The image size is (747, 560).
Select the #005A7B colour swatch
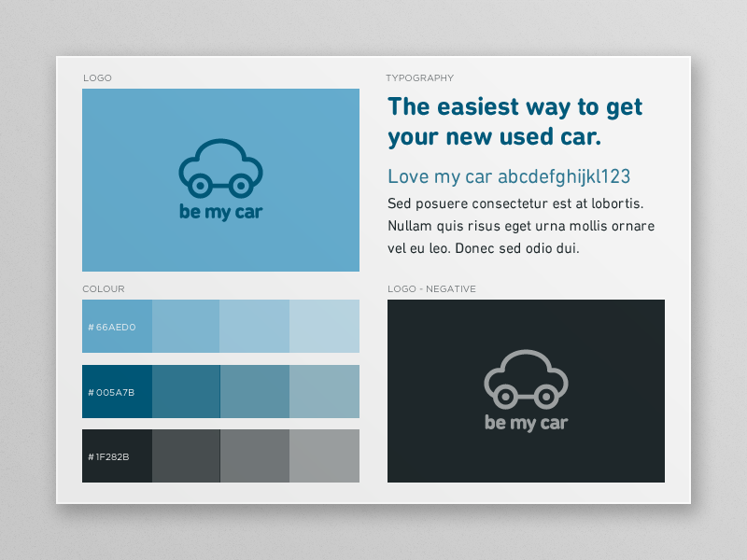[118, 391]
